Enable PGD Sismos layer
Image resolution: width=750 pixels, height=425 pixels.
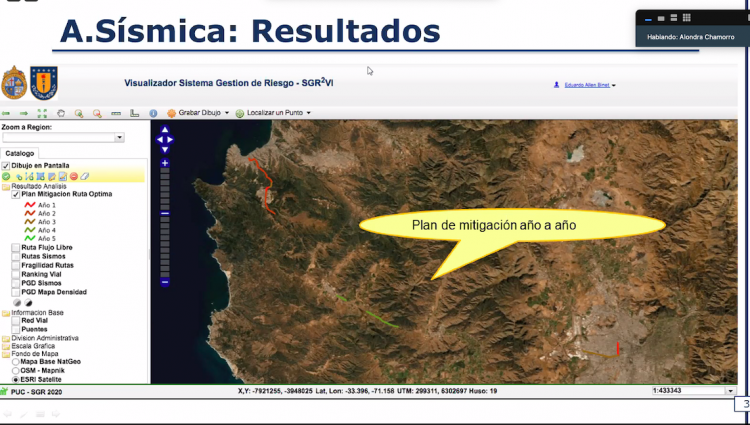(x=16, y=283)
